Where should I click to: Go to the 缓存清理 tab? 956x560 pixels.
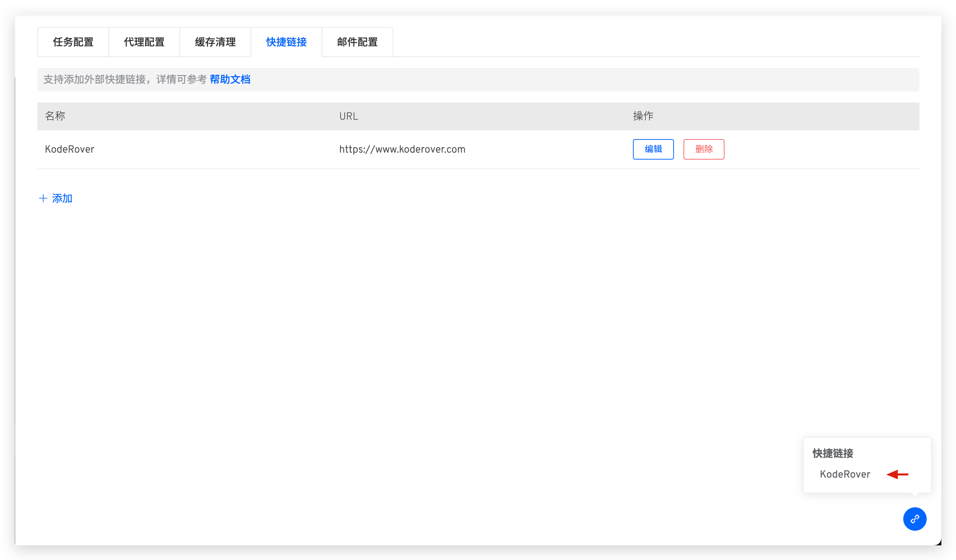215,42
